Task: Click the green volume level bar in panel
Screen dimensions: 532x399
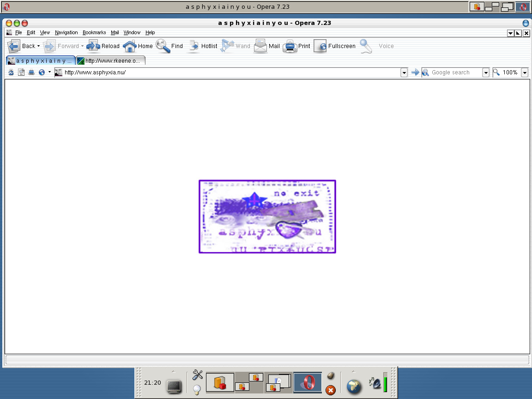Action: tap(386, 382)
